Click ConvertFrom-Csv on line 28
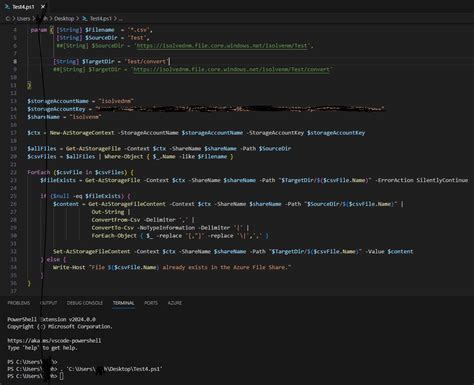 pyautogui.click(x=116, y=220)
